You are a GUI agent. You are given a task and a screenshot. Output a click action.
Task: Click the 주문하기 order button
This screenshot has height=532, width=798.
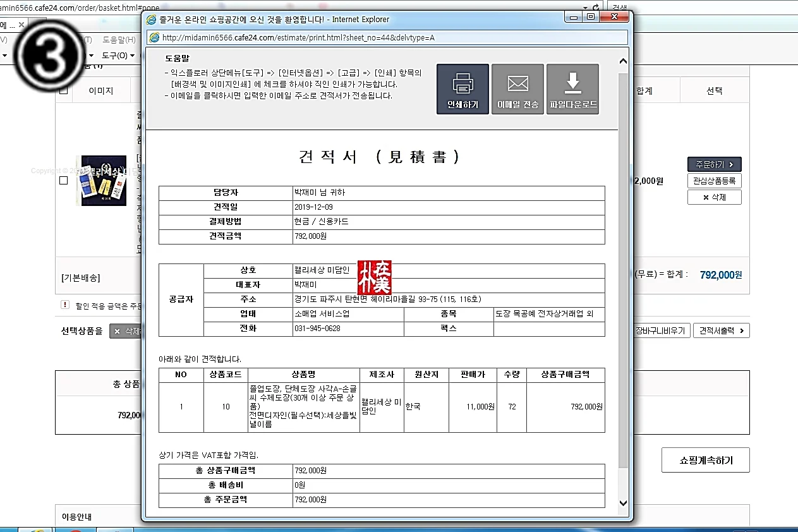tap(714, 164)
